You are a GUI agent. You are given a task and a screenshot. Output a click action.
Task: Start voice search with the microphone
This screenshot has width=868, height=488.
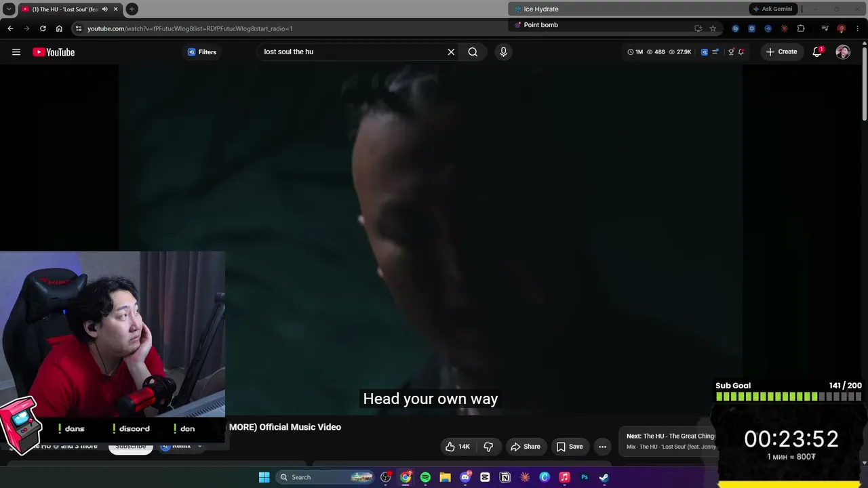coord(503,52)
